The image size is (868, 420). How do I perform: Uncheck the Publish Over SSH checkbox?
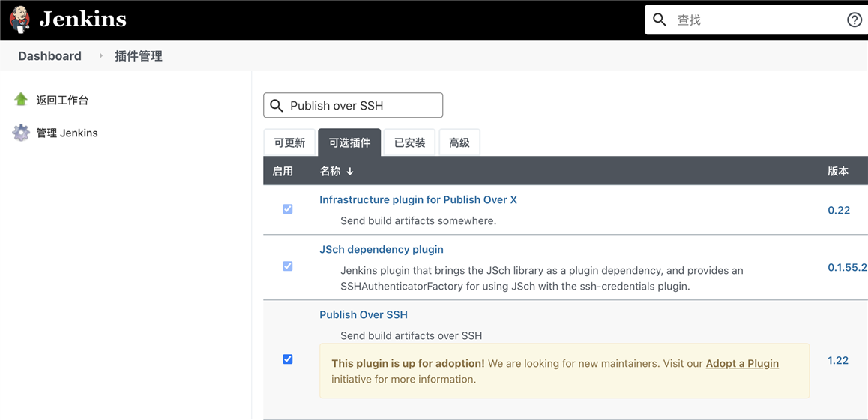point(287,359)
